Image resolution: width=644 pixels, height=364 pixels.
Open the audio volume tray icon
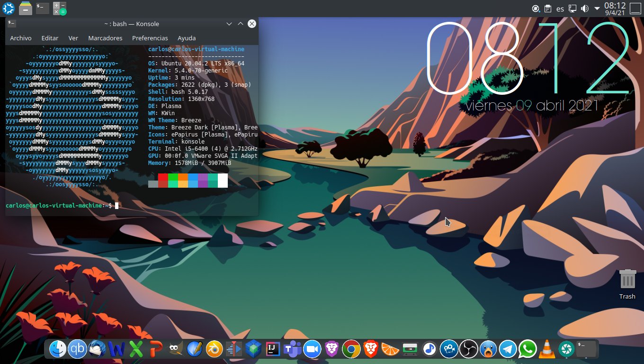585,9
